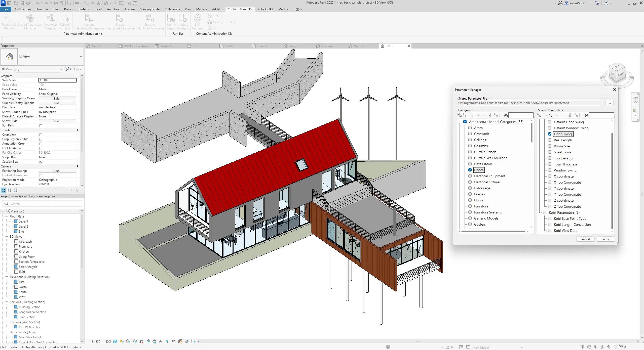Click binoculars search icon in Categories panel
This screenshot has height=350, width=644.
(506, 115)
